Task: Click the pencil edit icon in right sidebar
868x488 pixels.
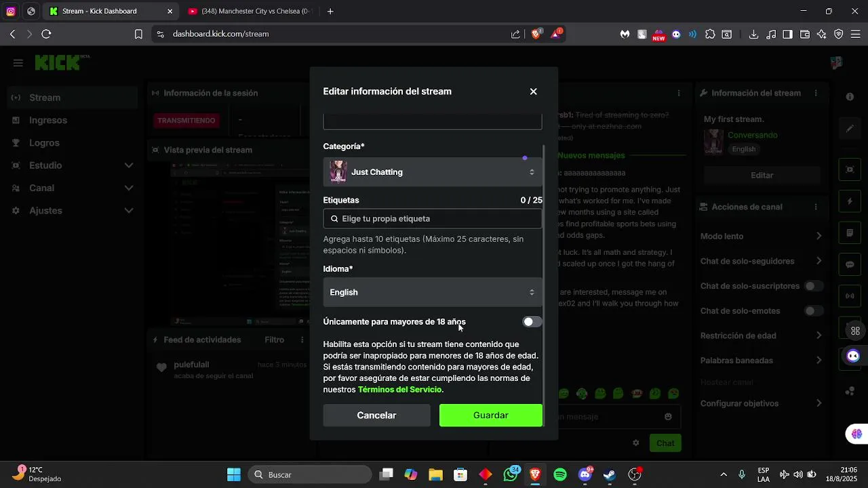Action: click(x=850, y=128)
